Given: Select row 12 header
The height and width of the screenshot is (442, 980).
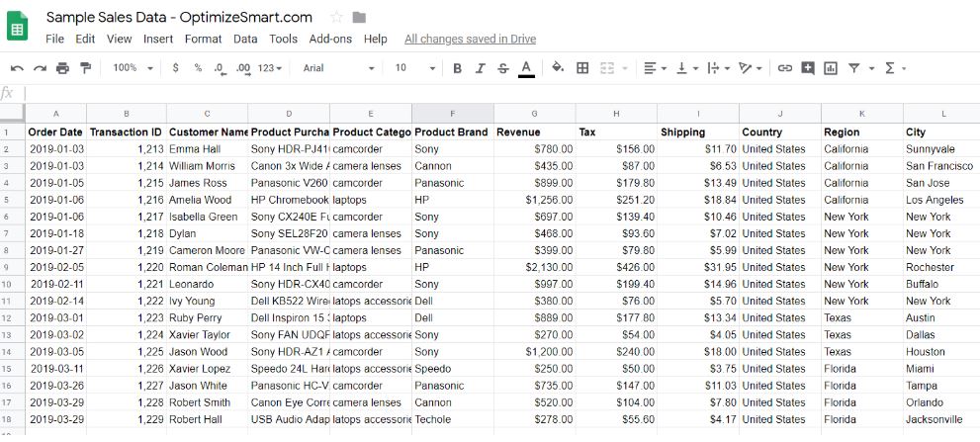Looking at the screenshot, I should 12,318.
